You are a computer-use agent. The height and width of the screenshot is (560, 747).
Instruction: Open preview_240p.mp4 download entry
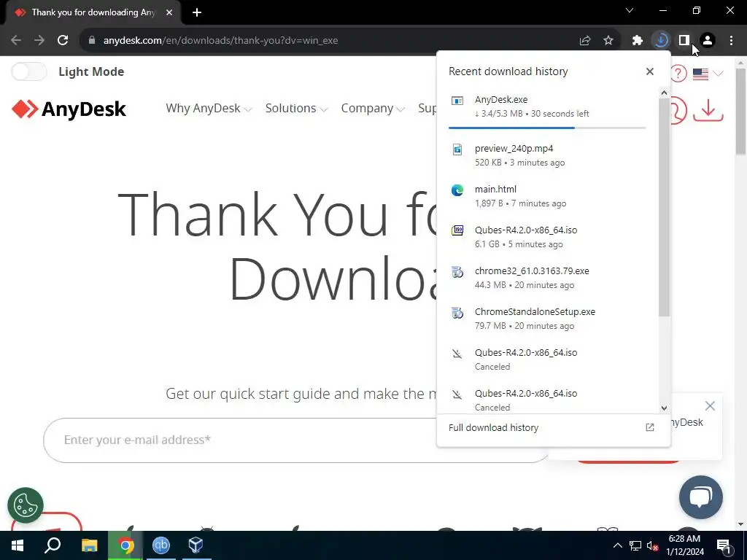(x=547, y=155)
